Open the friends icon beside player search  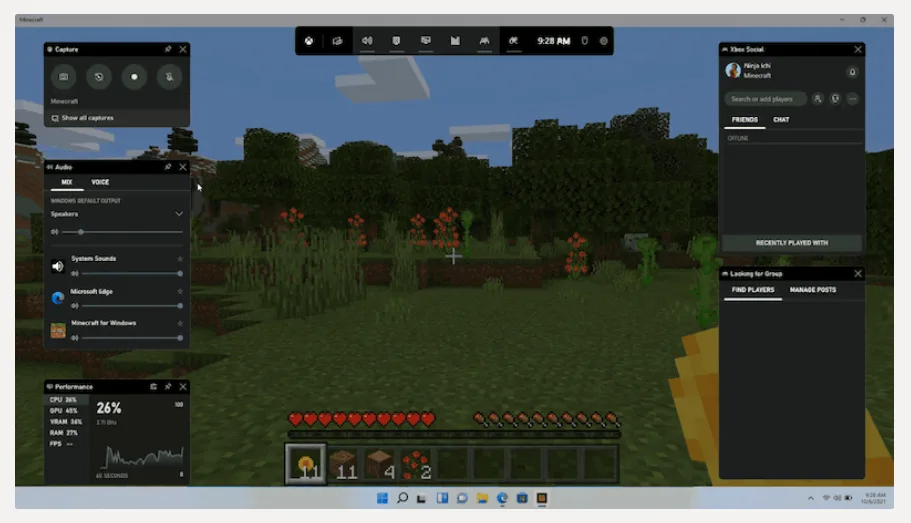pos(817,99)
